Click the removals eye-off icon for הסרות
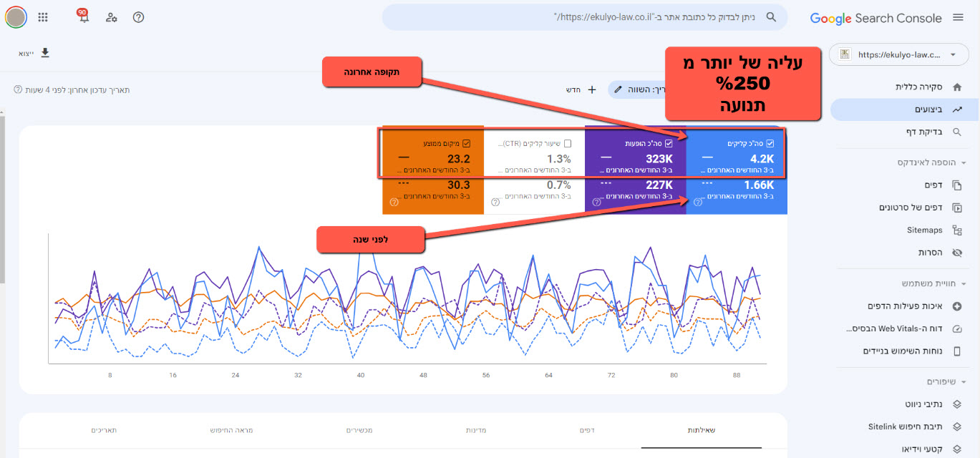This screenshot has width=980, height=458. pos(957,253)
